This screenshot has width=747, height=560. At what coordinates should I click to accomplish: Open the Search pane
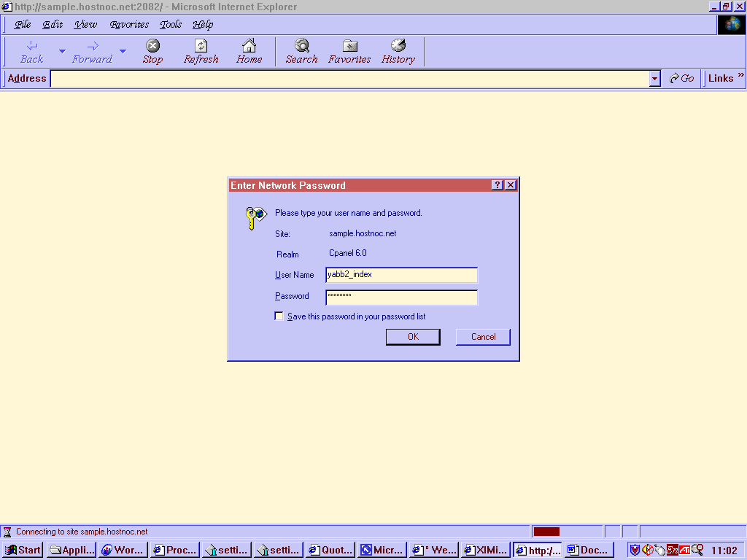tap(301, 47)
